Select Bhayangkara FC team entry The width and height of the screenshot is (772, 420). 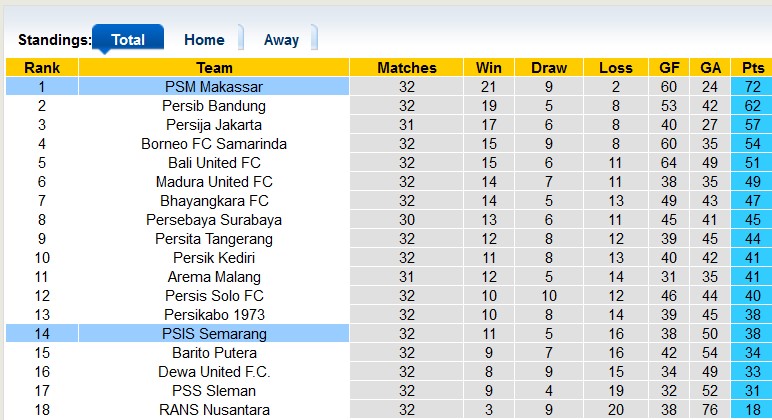(214, 201)
